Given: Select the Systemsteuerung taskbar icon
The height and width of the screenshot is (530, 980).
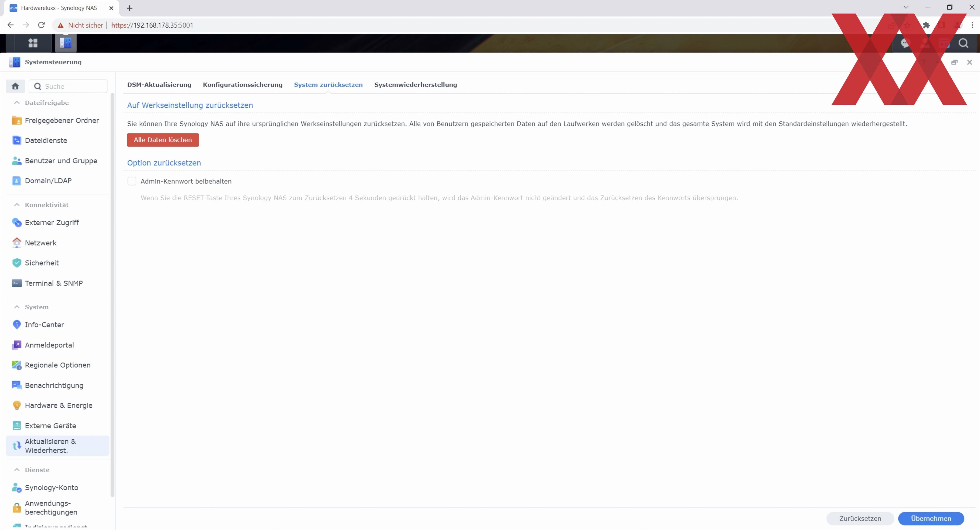Looking at the screenshot, I should [x=66, y=43].
